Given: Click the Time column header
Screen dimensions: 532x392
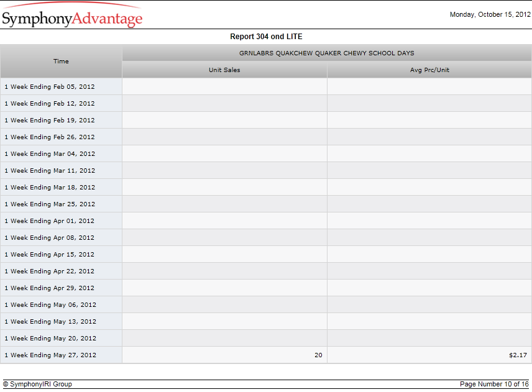Looking at the screenshot, I should tap(61, 62).
